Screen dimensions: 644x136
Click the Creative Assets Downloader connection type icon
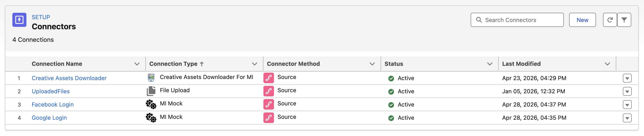151,77
